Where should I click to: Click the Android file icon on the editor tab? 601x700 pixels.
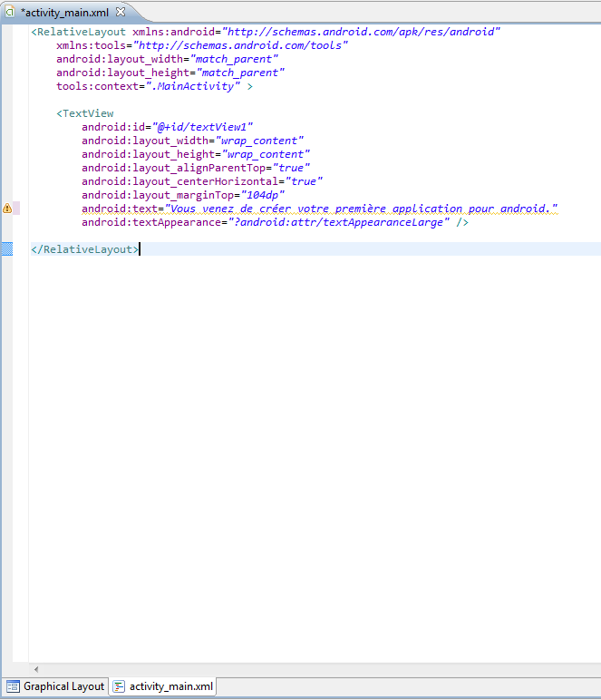[x=10, y=12]
